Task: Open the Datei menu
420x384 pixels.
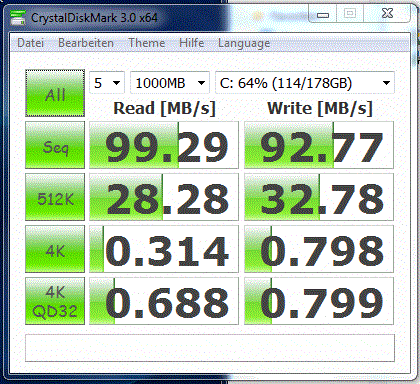Action: pos(30,43)
